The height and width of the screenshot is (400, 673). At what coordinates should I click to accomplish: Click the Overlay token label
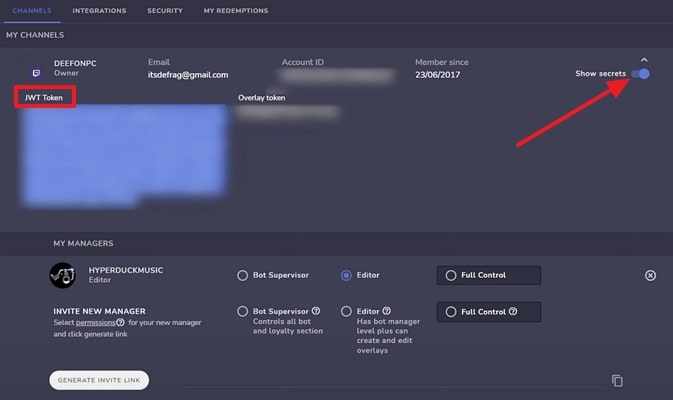[261, 98]
